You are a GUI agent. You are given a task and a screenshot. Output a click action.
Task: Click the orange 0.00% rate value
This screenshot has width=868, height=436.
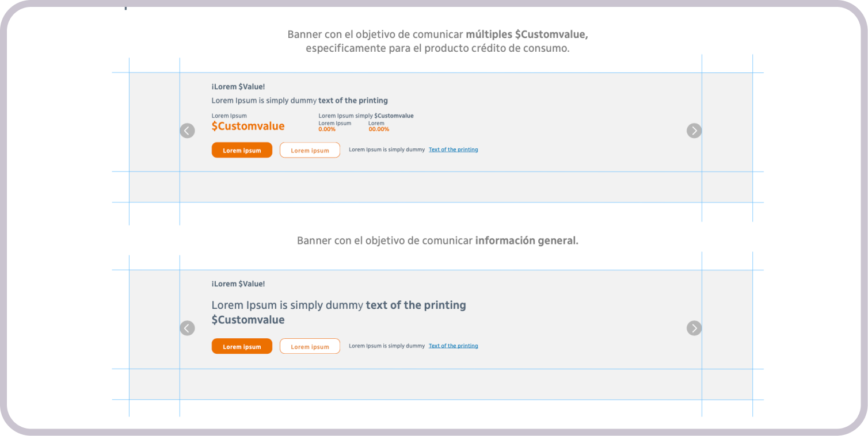[327, 129]
